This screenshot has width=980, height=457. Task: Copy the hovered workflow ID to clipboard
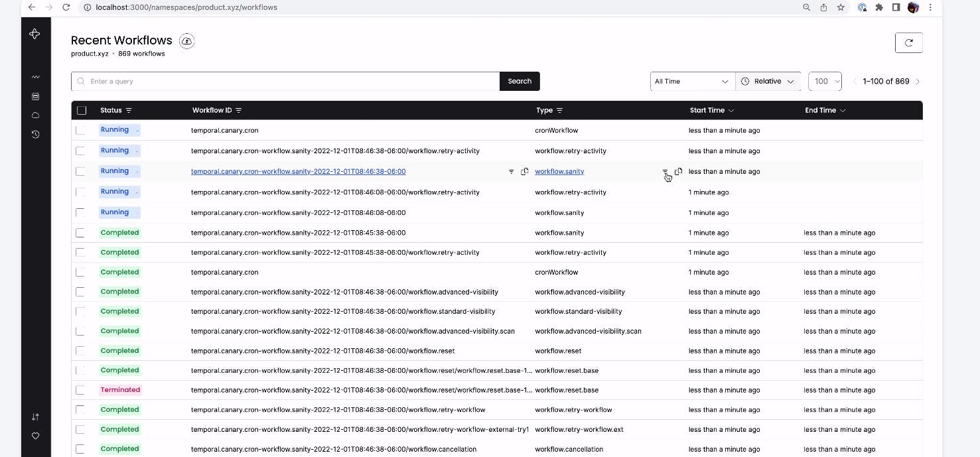click(x=524, y=171)
